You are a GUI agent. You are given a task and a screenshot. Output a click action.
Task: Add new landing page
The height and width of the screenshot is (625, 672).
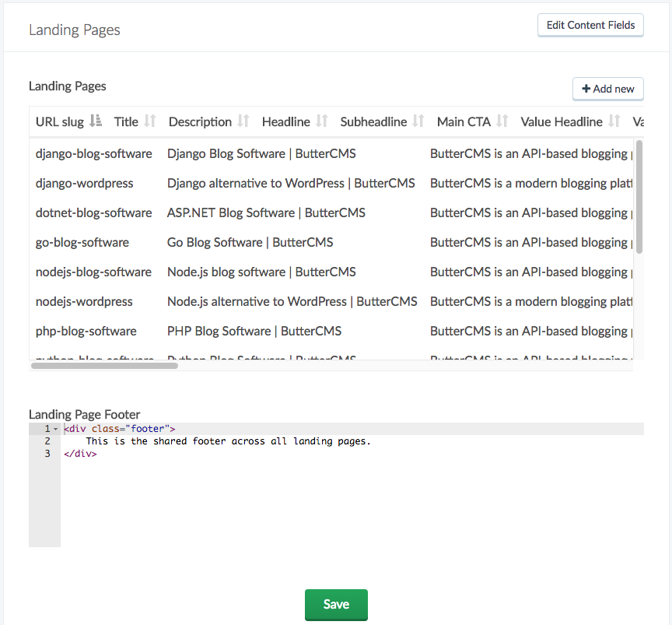click(607, 89)
